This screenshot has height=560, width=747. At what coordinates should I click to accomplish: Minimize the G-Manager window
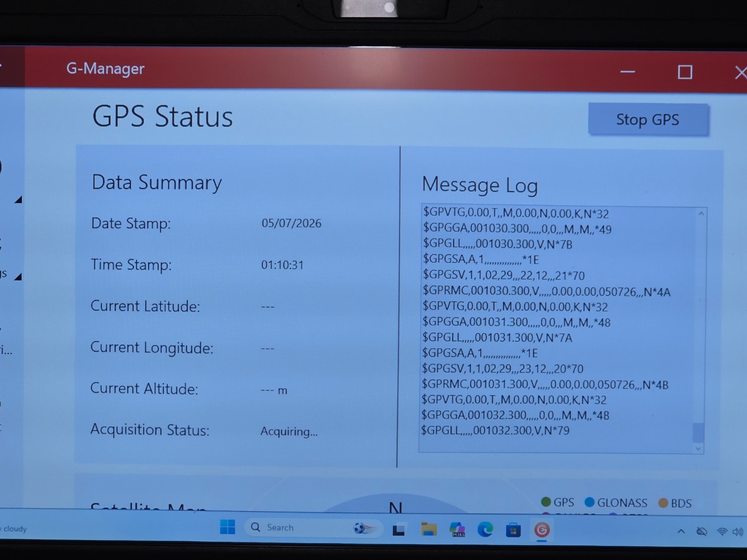(627, 72)
